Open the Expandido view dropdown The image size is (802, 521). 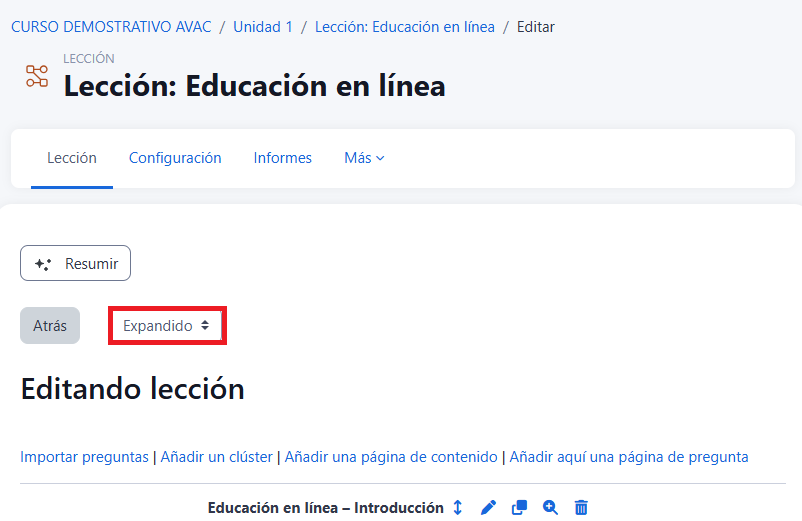(166, 326)
